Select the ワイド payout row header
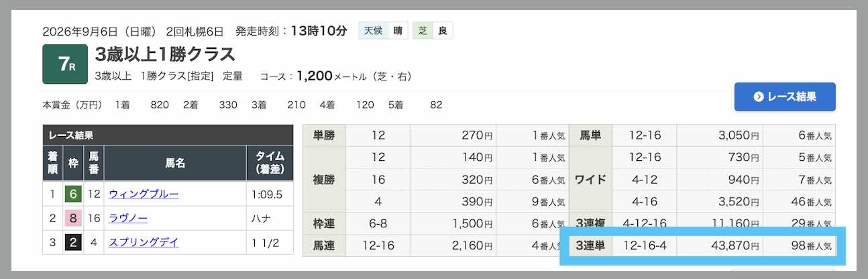 click(x=591, y=180)
